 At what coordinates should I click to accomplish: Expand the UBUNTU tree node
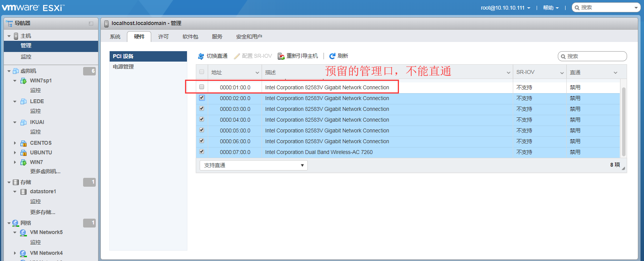coord(15,153)
